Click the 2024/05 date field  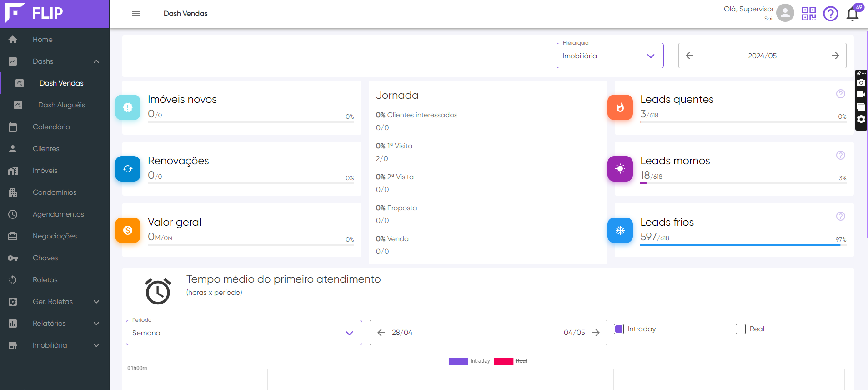pos(762,56)
